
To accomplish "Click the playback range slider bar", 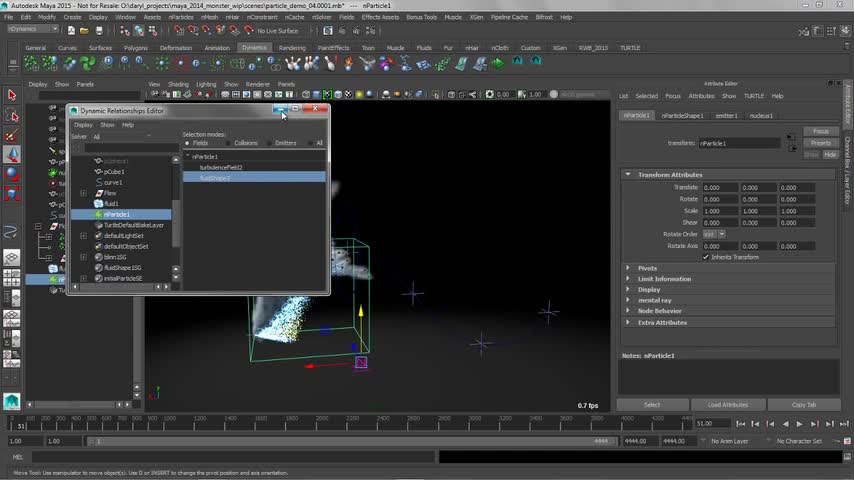I will point(350,441).
